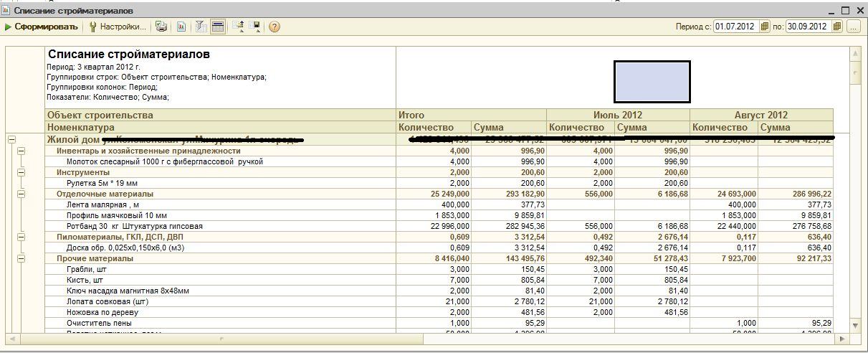The height and width of the screenshot is (353, 868).
Task: Click the Итого sum 293 182,90 cell
Action: [509, 194]
